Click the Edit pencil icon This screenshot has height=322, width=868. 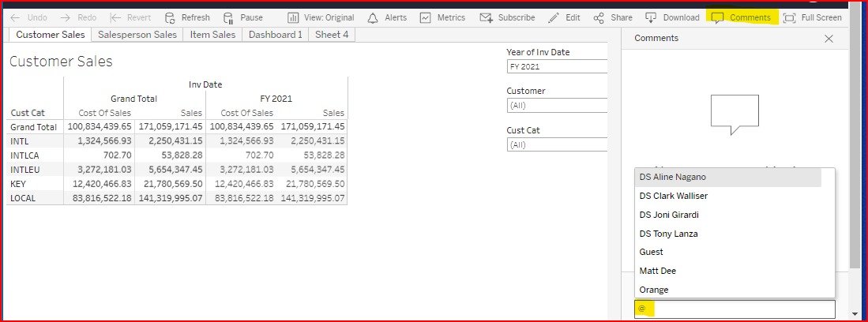click(554, 17)
